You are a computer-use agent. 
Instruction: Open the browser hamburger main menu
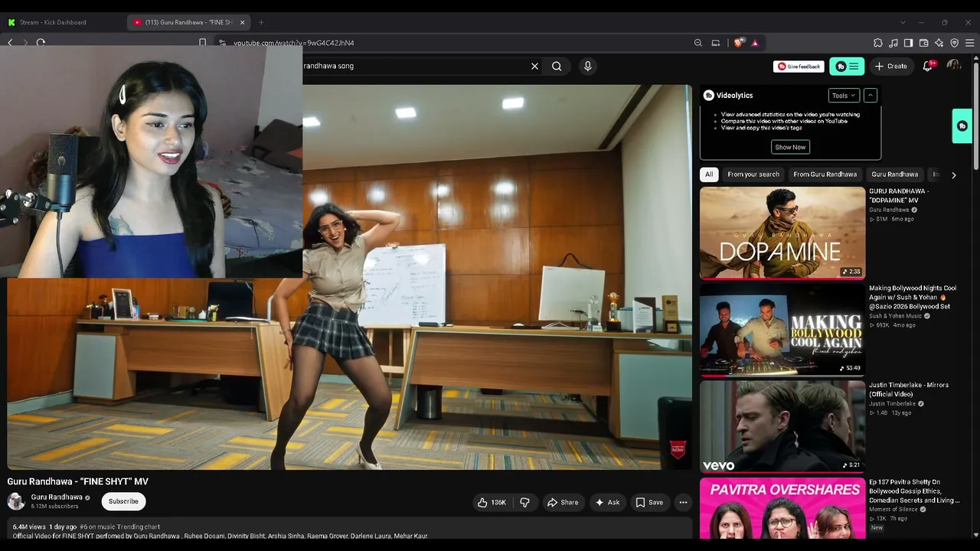pos(969,43)
